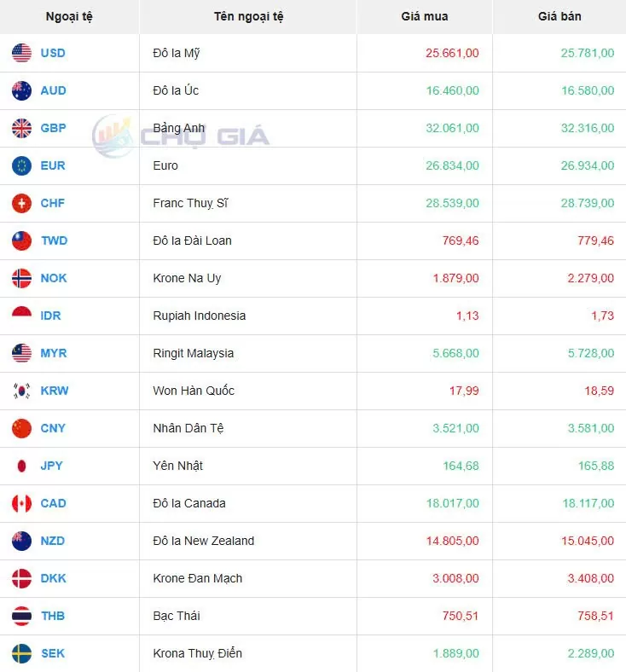Screen dimensions: 626x672
Task: Click the United States flag icon
Action: 21,53
